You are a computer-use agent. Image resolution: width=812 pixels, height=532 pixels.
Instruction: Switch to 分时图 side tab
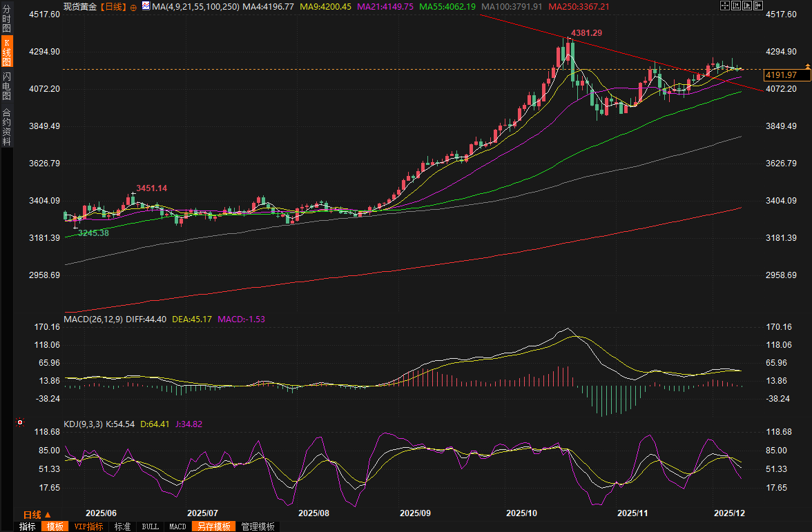coord(6,19)
